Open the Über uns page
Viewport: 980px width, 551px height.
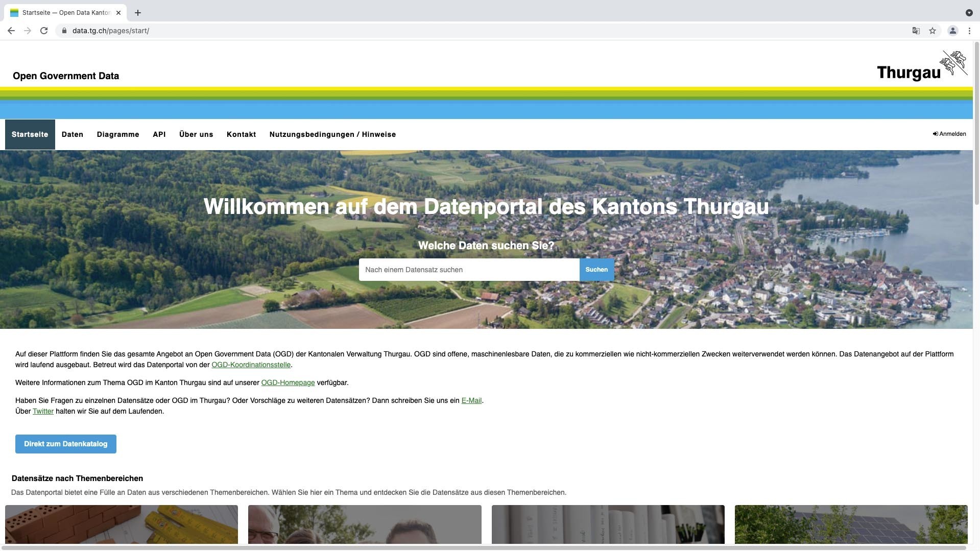pyautogui.click(x=196, y=134)
